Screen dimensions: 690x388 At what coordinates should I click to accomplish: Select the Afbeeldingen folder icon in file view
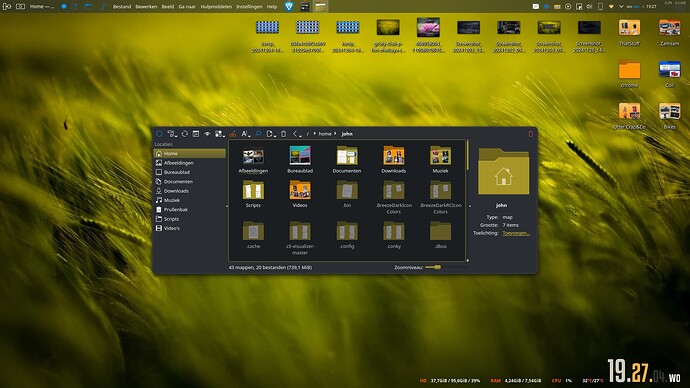(x=253, y=156)
